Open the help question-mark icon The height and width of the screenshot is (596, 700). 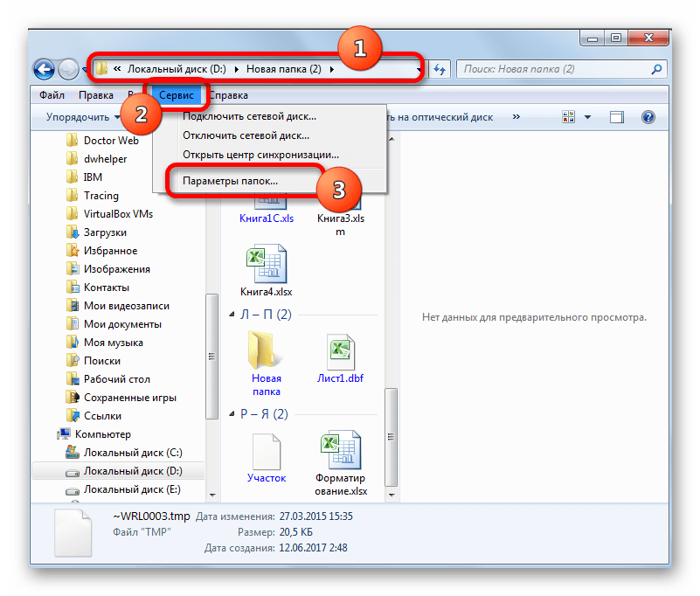(x=648, y=117)
